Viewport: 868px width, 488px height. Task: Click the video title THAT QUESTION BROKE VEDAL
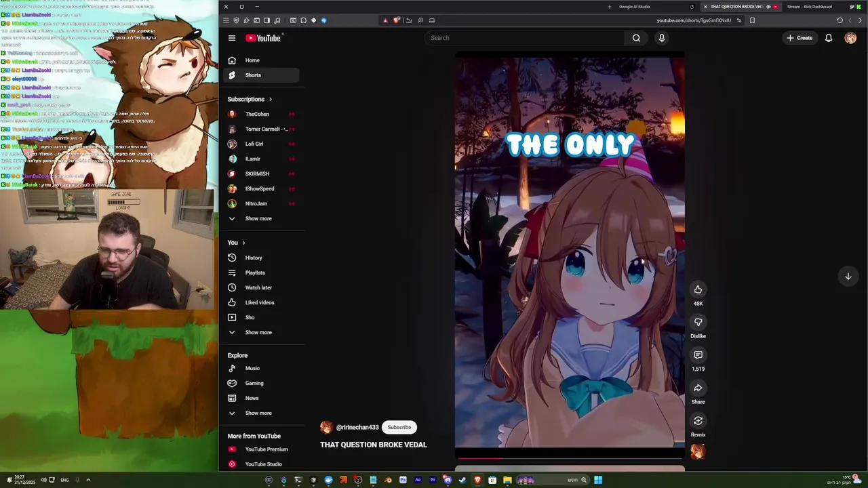pos(374,445)
